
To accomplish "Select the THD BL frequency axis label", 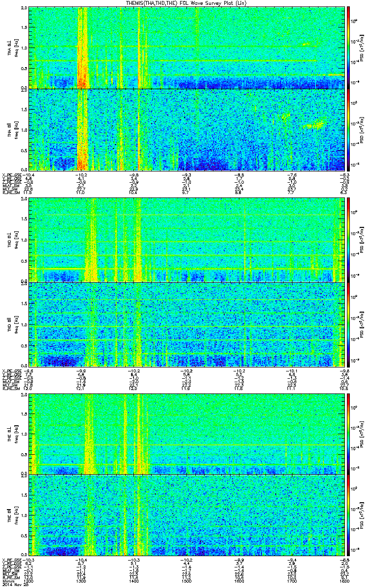I will 12,241.
